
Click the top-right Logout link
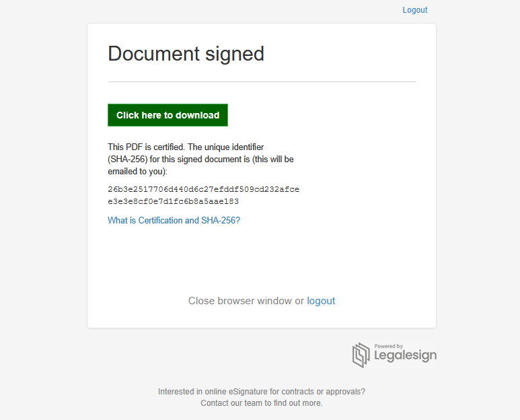[415, 10]
